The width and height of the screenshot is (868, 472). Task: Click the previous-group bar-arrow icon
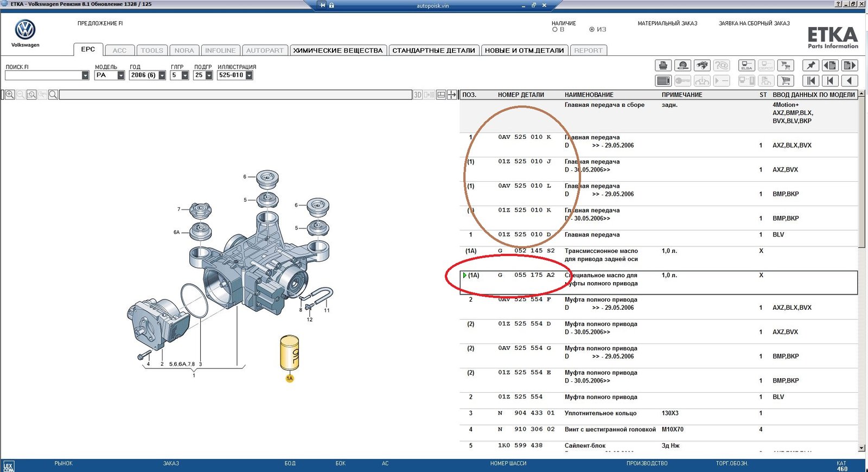click(x=830, y=81)
